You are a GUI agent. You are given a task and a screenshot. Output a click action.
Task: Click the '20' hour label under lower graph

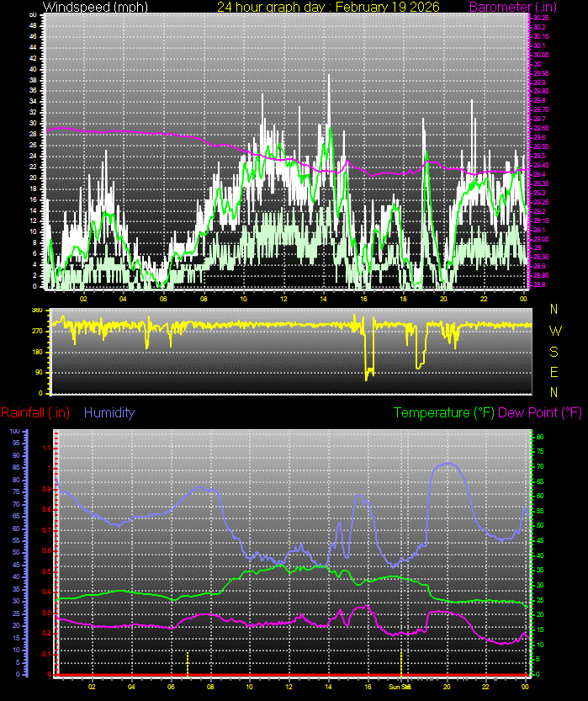447,687
